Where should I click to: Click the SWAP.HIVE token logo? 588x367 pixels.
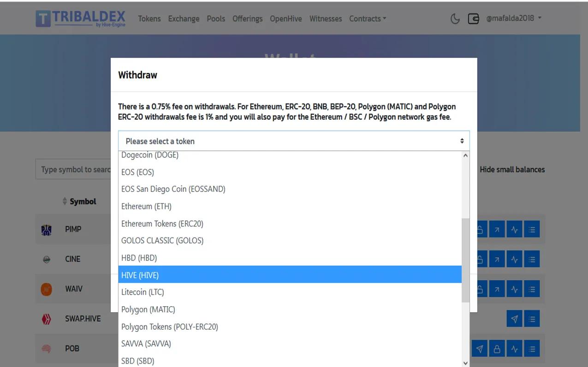[46, 319]
